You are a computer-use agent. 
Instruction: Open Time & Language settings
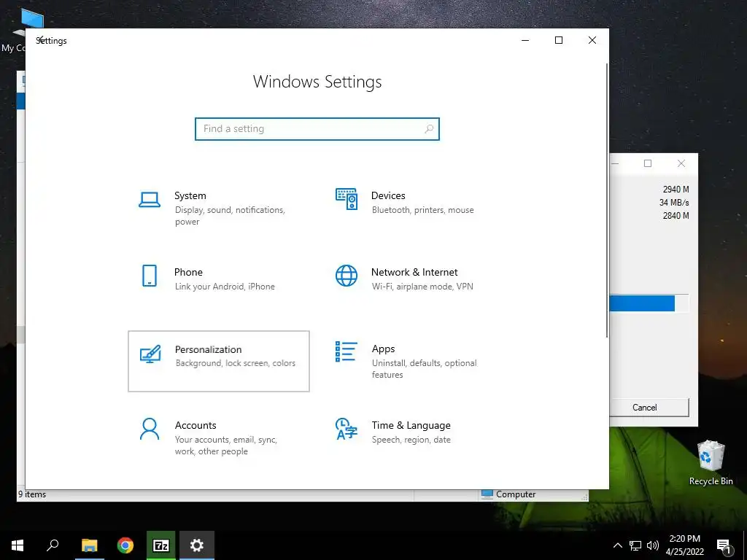coord(415,438)
